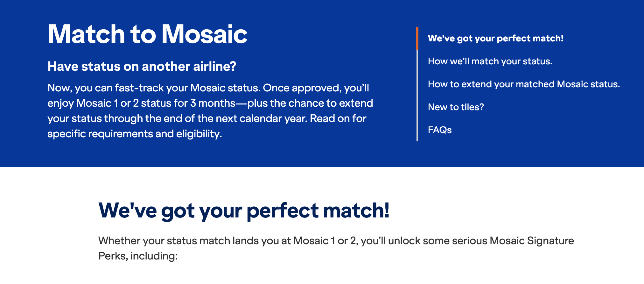
Task: Click the gray vertical navigation divider line
Action: tap(418, 96)
